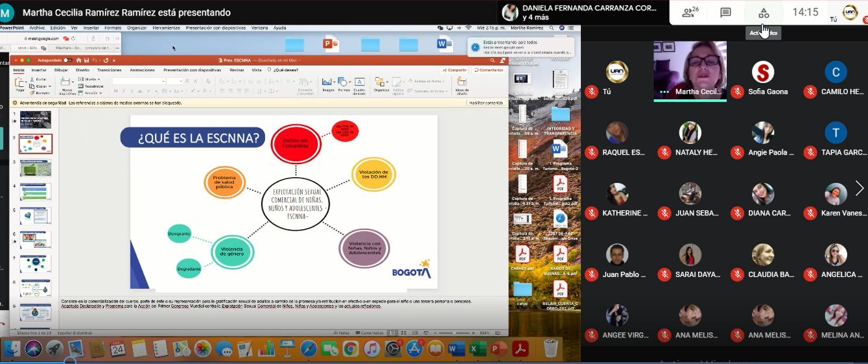Click the Formas shapes icon in ribbon

click(344, 83)
